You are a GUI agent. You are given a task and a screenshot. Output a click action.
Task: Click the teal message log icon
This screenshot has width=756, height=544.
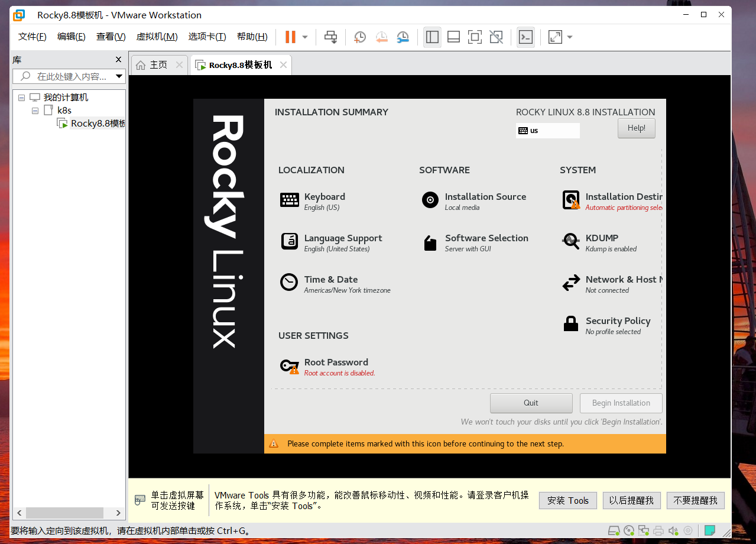pyautogui.click(x=710, y=530)
